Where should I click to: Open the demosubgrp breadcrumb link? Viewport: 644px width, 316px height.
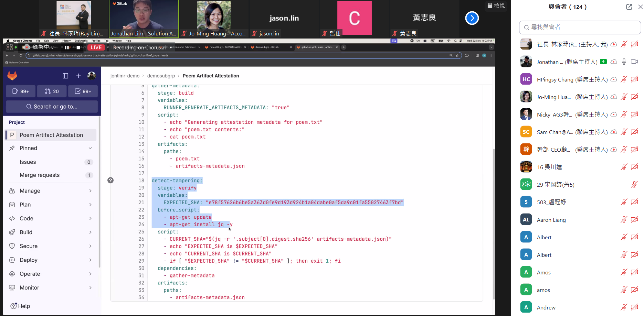click(161, 76)
